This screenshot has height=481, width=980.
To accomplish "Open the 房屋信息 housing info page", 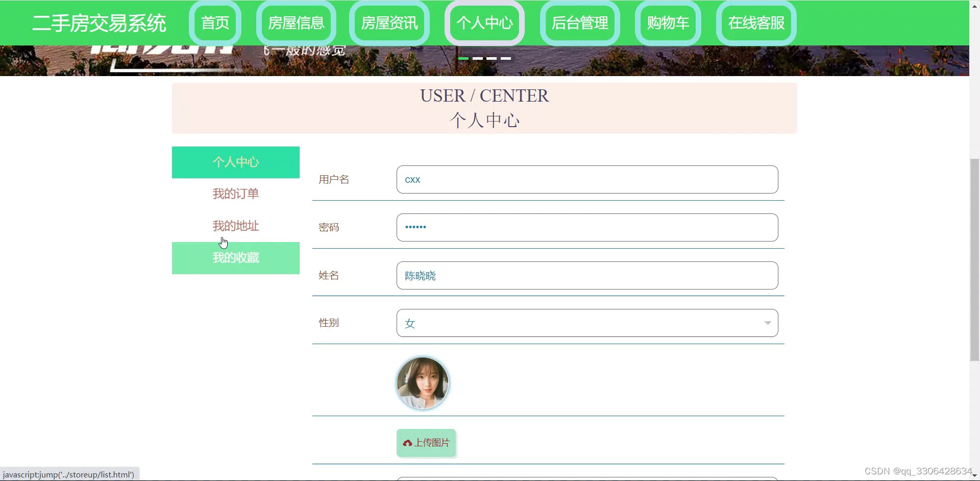I will [296, 22].
